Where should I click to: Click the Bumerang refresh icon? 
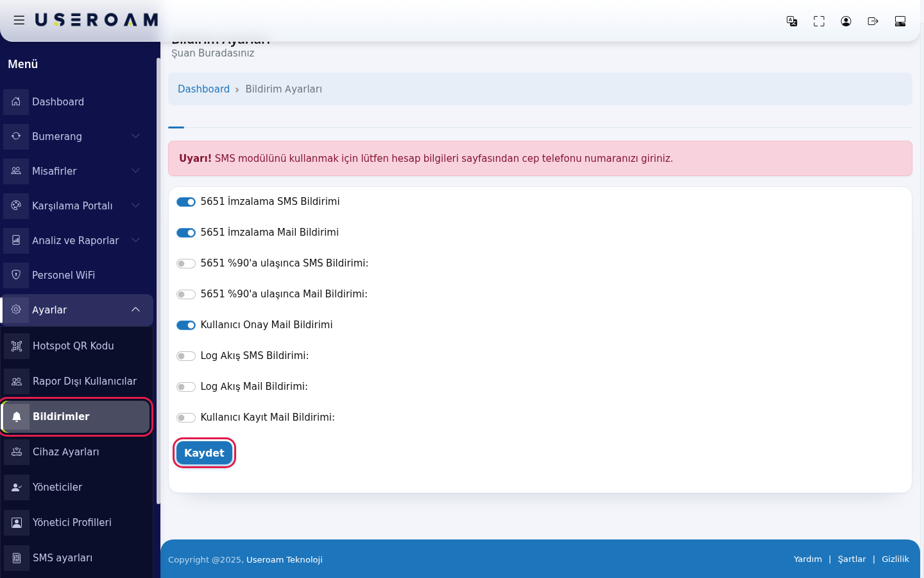[16, 136]
